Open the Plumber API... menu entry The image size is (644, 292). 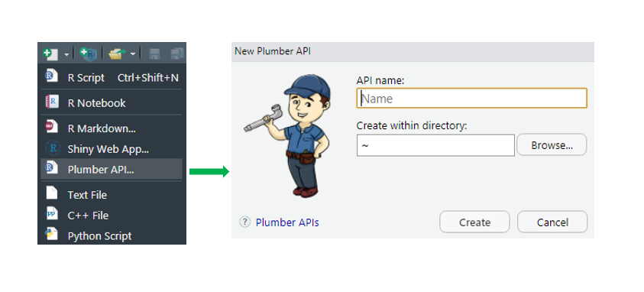[112, 169]
